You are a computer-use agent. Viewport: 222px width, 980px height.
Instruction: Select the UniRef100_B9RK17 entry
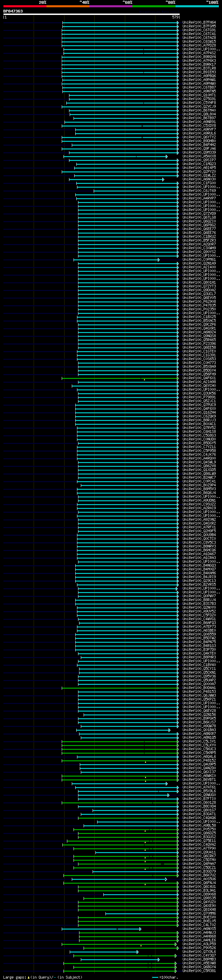coord(199,64)
